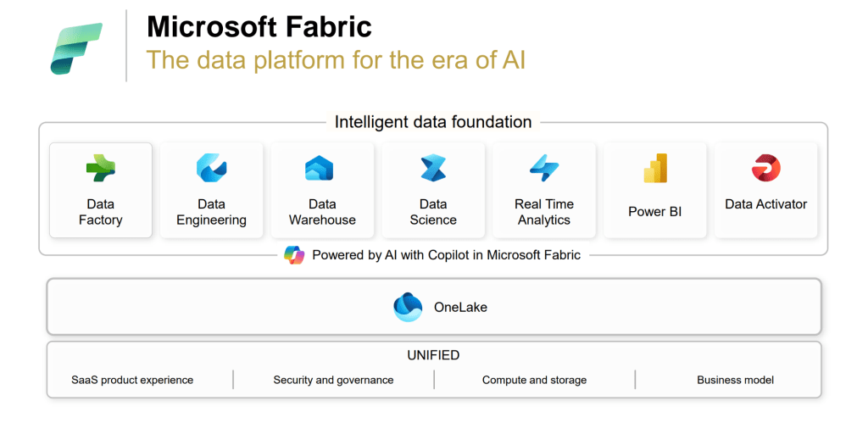Click the Business model item
868x423 pixels.
click(735, 380)
